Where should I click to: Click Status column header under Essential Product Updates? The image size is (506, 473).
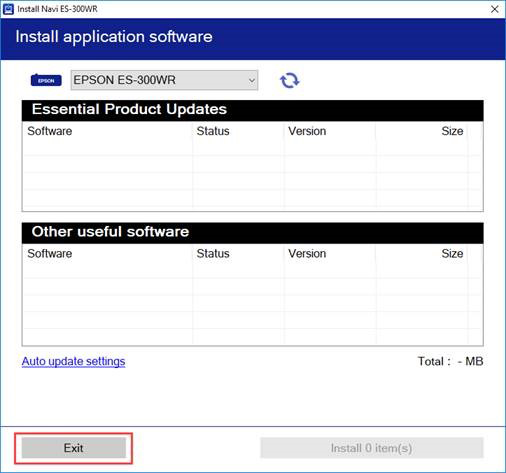click(213, 131)
